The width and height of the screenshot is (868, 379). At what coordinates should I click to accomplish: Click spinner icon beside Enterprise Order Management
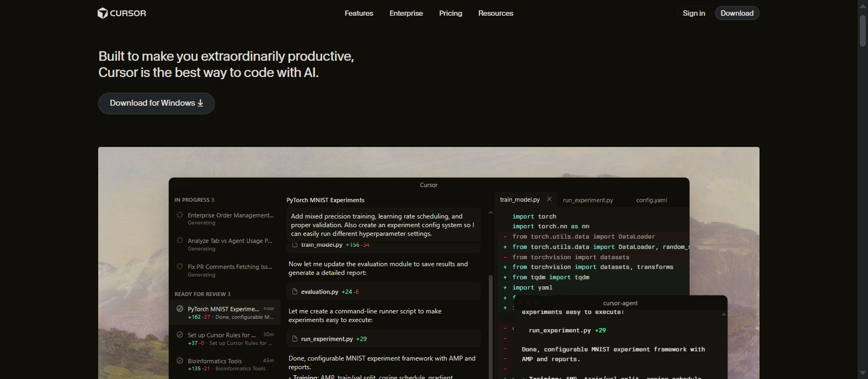coord(180,215)
